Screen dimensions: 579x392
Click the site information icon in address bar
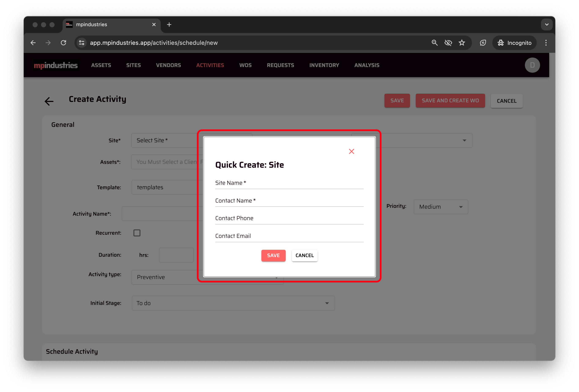pos(82,43)
